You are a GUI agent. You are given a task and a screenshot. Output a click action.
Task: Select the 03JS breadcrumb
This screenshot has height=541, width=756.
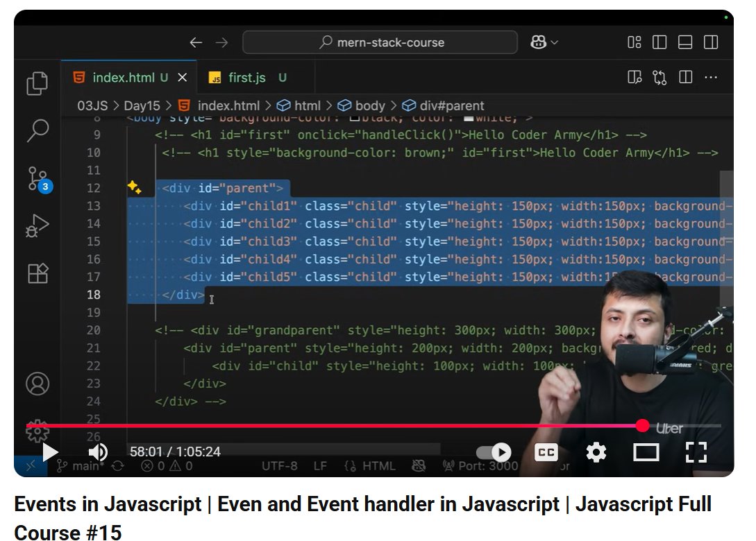(x=92, y=105)
